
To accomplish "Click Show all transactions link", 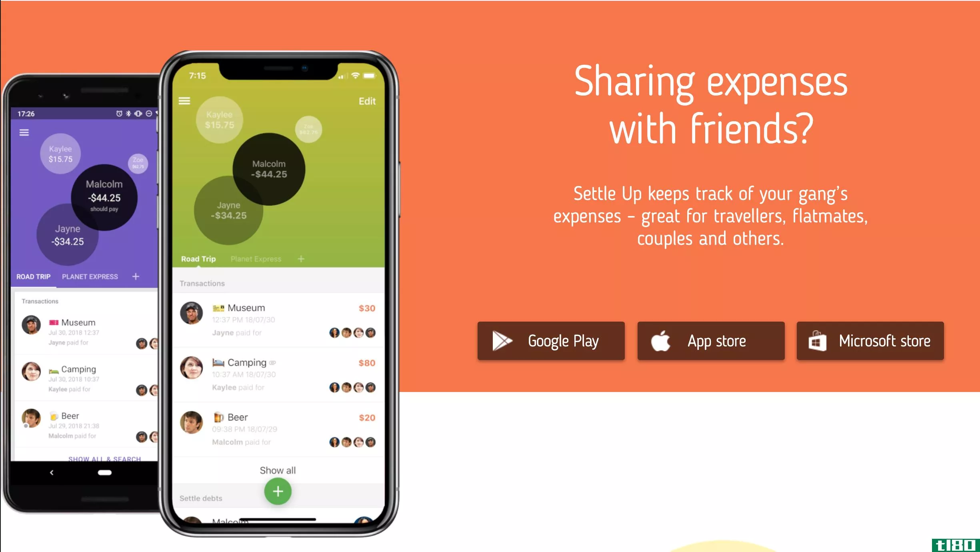I will point(278,470).
